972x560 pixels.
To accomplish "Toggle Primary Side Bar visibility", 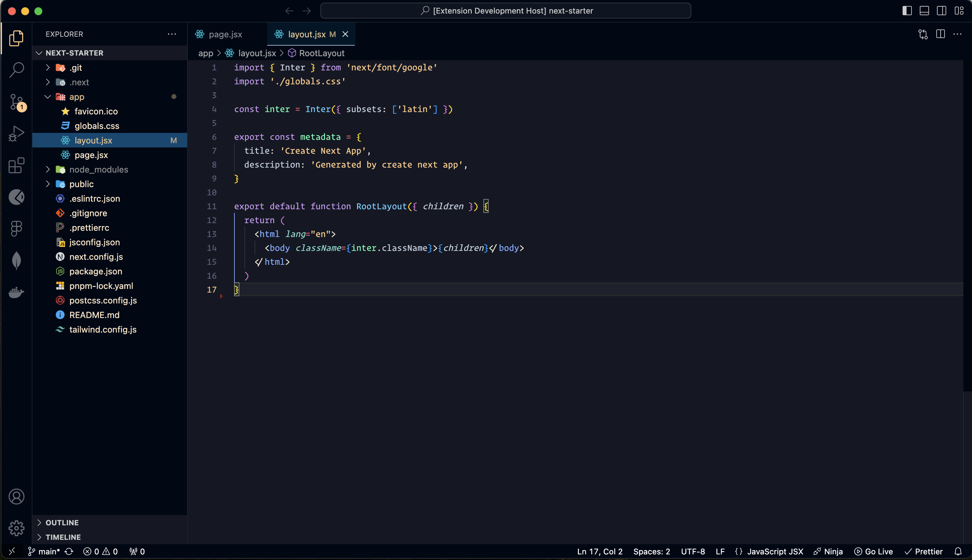I will coord(907,11).
